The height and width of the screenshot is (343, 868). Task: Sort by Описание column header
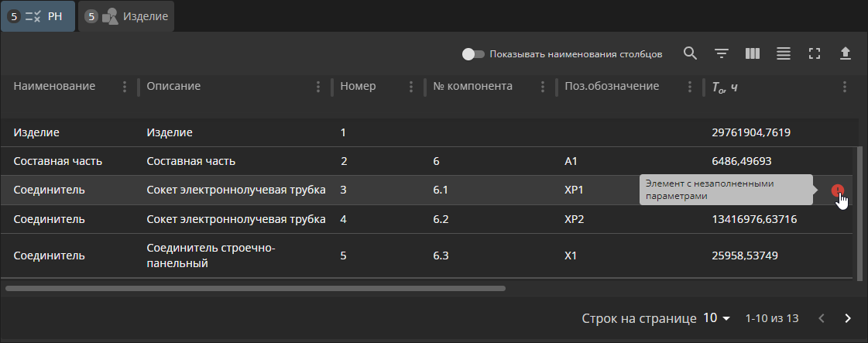point(173,86)
